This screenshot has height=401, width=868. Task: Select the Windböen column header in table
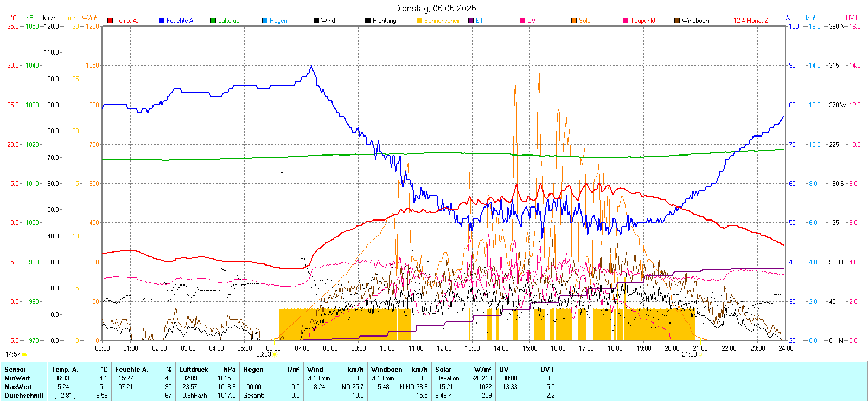[386, 370]
